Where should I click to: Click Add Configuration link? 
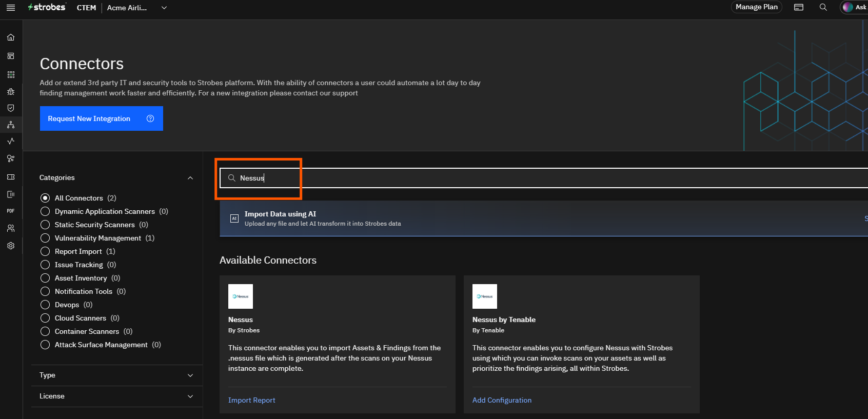[502, 400]
